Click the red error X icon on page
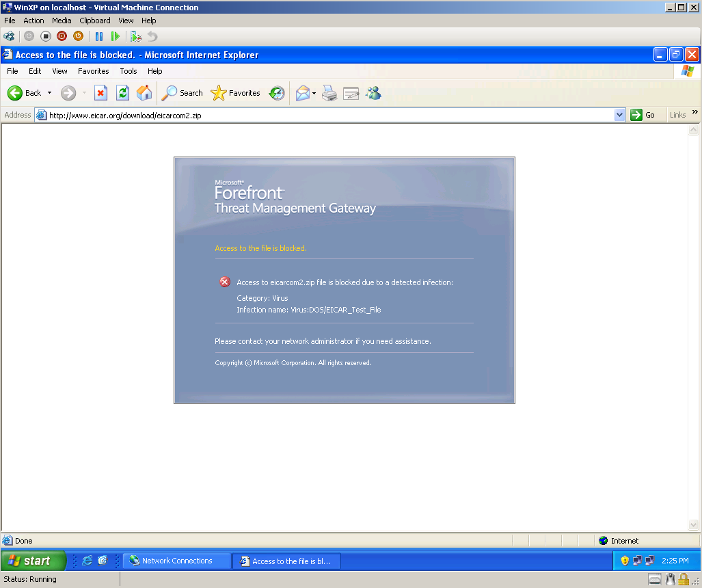 (x=225, y=282)
